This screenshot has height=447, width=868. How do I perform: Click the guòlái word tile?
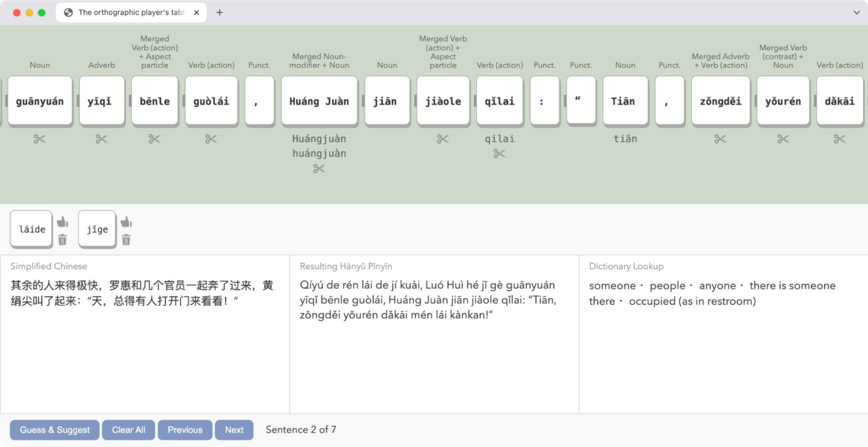[211, 101]
